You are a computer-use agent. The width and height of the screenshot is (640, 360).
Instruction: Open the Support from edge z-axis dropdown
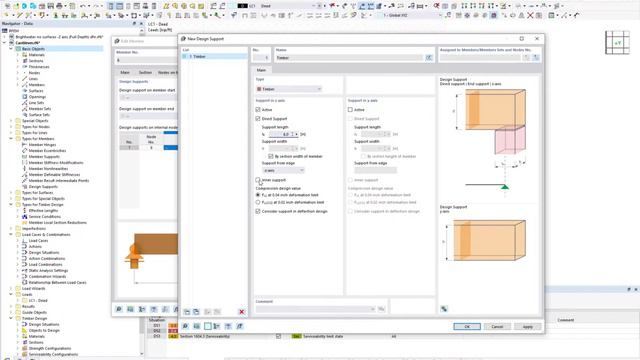point(284,170)
